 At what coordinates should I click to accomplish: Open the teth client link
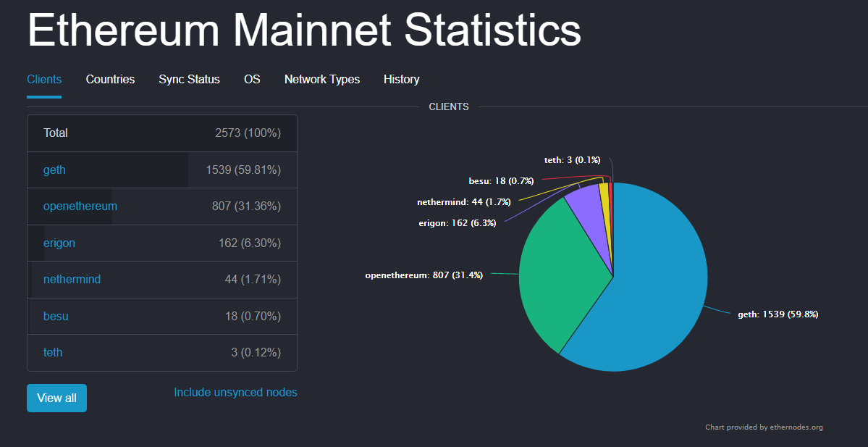[53, 352]
